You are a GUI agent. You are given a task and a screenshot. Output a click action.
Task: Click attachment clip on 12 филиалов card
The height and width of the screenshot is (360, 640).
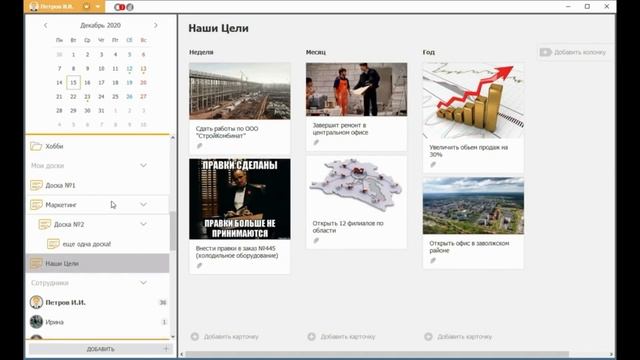pos(316,240)
